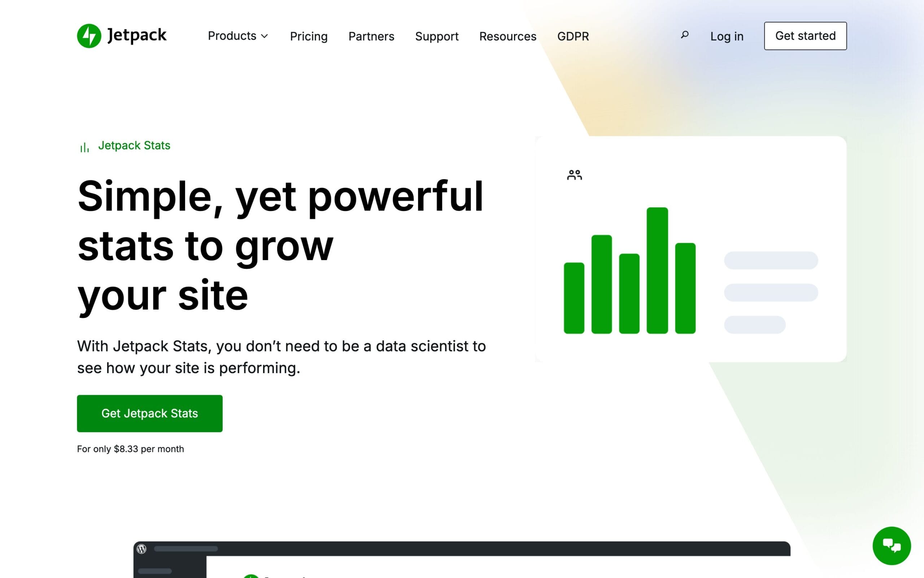Image resolution: width=924 pixels, height=578 pixels.
Task: Expand the Products dropdown menu
Action: (x=238, y=36)
